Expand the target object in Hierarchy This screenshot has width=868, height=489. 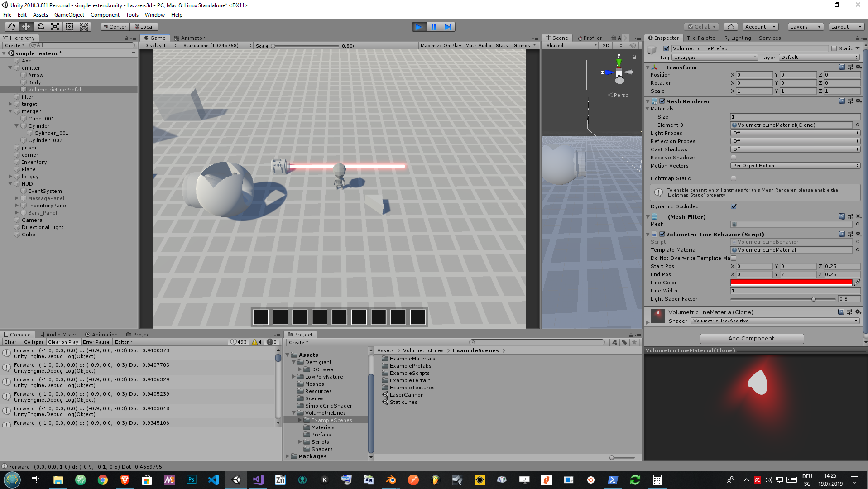tap(10, 104)
